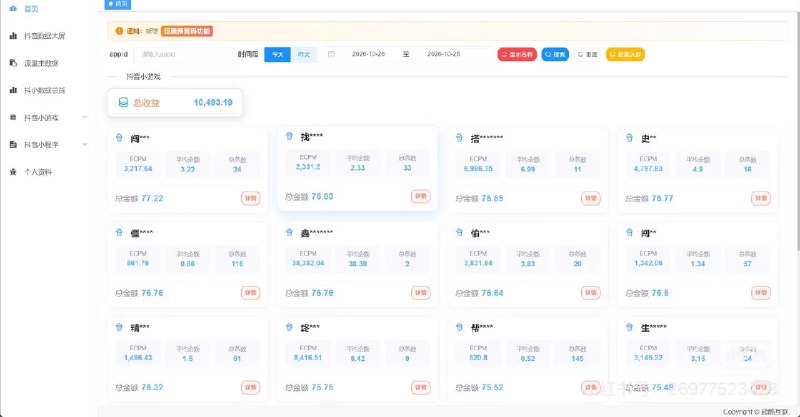Expand the 抖音小游戏 submenu chevron
The height and width of the screenshot is (417, 800).
click(x=85, y=117)
